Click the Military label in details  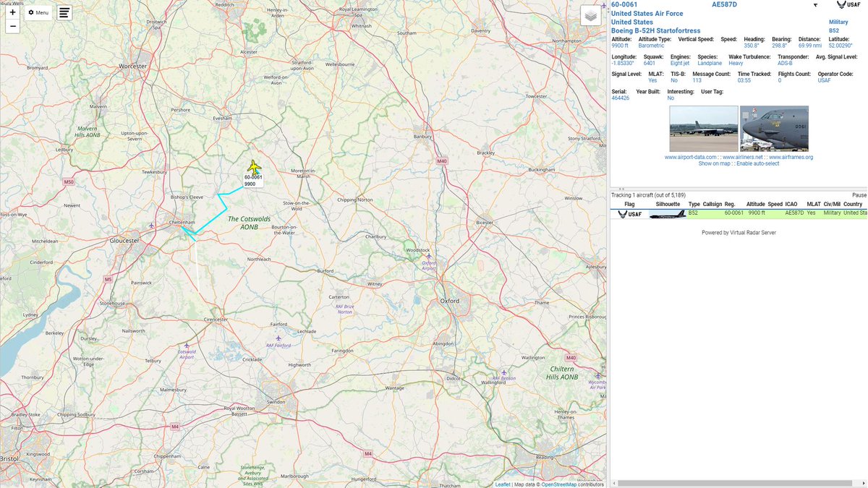(x=838, y=22)
